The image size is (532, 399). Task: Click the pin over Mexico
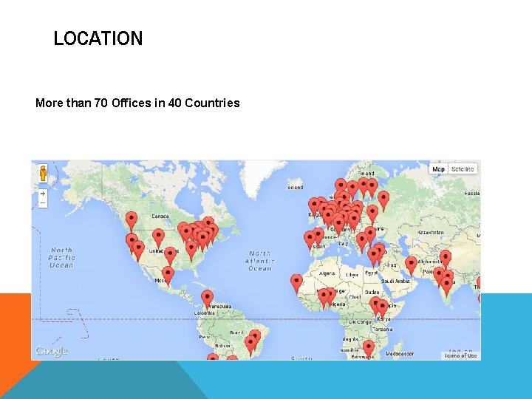[x=168, y=276]
